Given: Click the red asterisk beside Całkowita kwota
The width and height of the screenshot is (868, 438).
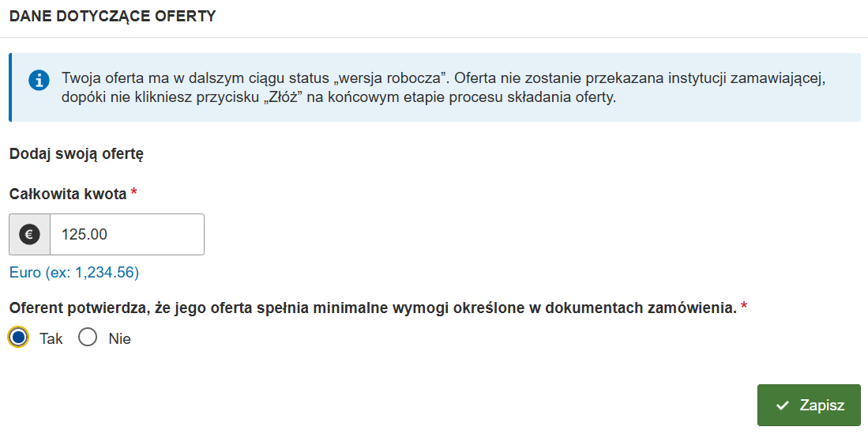Looking at the screenshot, I should pos(133,192).
